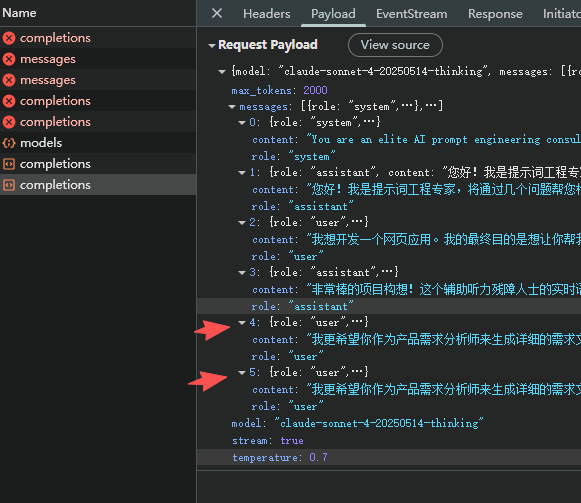The width and height of the screenshot is (581, 503).
Task: Click icon of selected completions request
Action: click(x=9, y=185)
